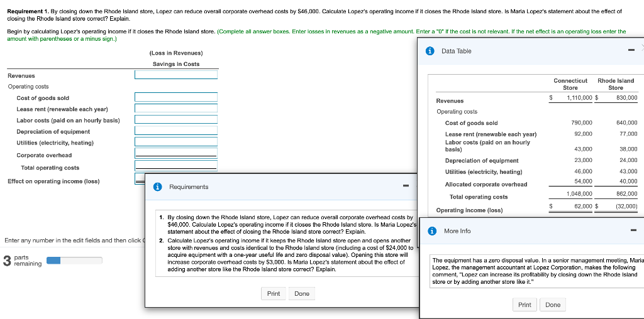Click the Rhode Island Store revenue 830,000
The width and height of the screenshot is (644, 319).
[x=627, y=98]
